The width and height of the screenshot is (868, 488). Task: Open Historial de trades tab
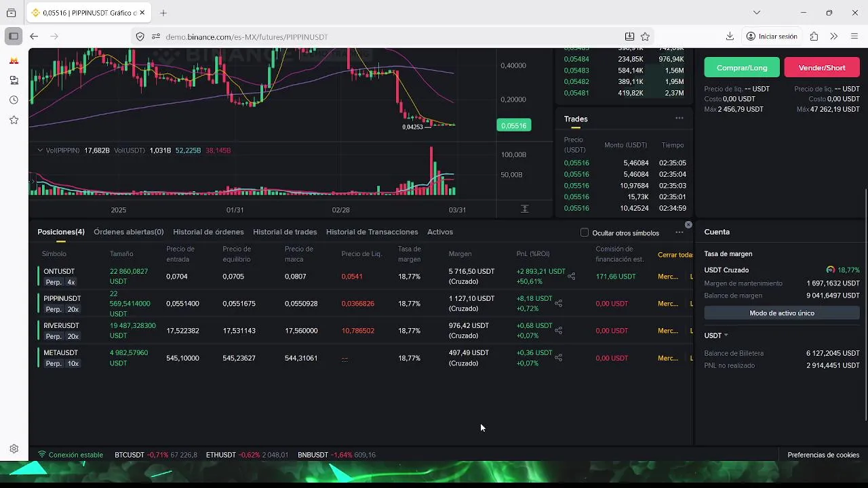[x=285, y=232]
